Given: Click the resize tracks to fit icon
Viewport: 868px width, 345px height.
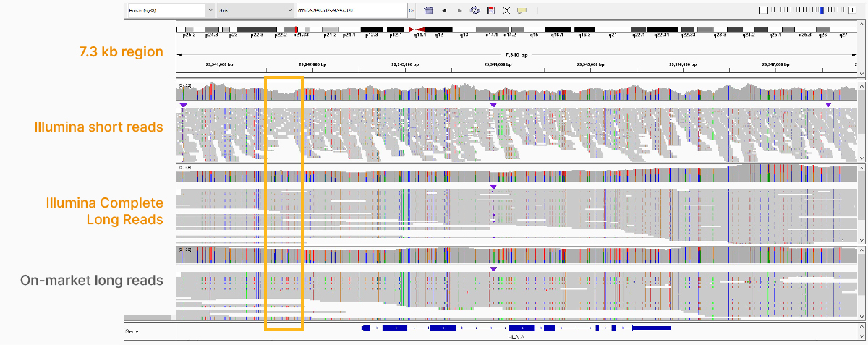Looking at the screenshot, I should pyautogui.click(x=506, y=11).
